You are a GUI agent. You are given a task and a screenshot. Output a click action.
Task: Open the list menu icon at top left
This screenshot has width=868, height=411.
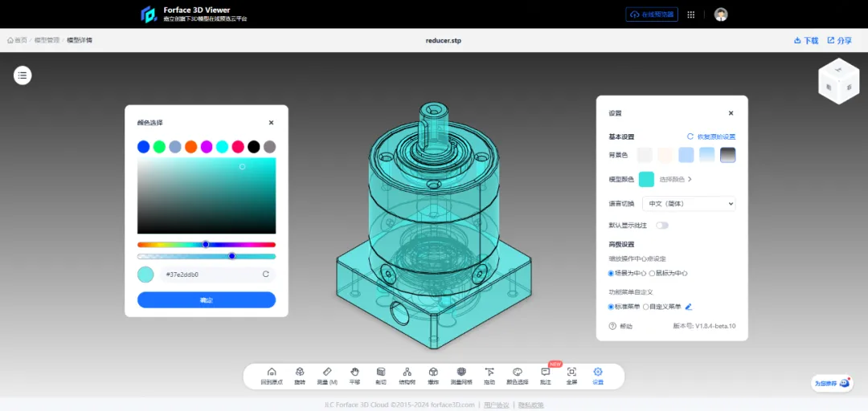[x=23, y=75]
